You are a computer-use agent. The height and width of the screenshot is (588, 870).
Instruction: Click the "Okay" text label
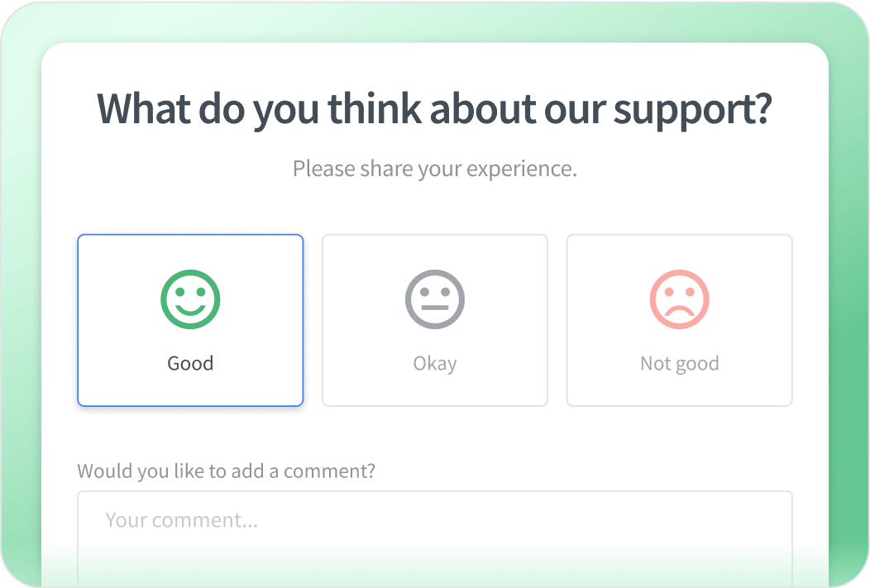point(435,363)
